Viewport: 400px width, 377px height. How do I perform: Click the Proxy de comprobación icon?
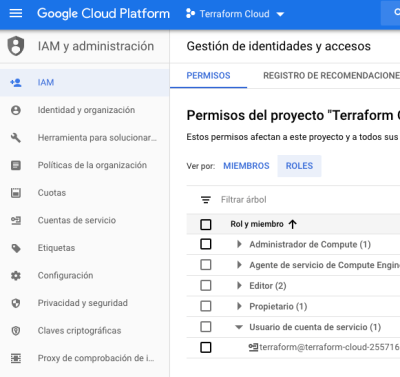[16, 358]
